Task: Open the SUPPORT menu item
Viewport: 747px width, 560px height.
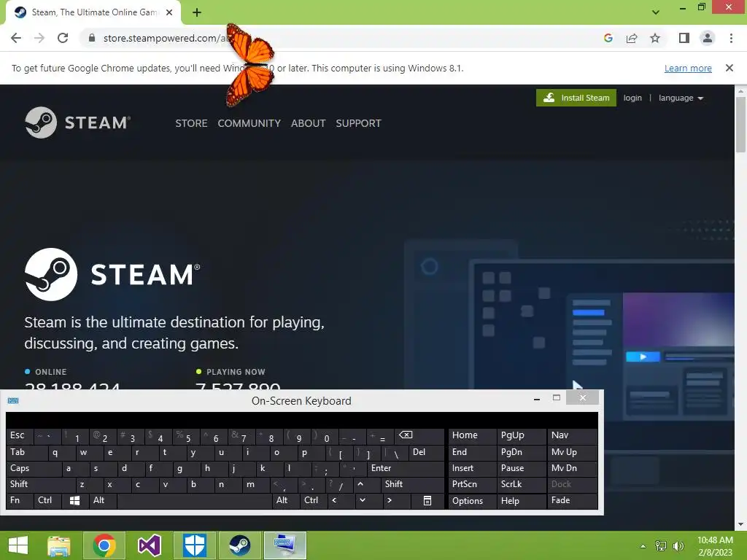Action: click(358, 123)
